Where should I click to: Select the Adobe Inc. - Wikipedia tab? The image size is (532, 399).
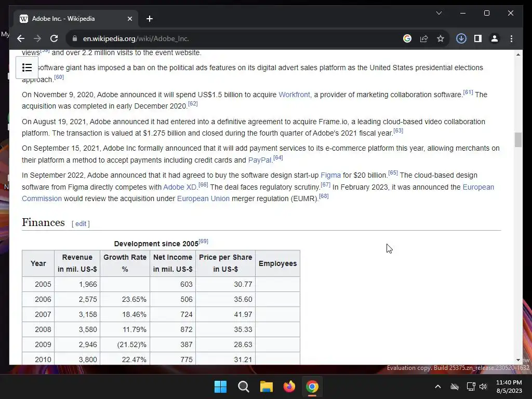click(76, 19)
